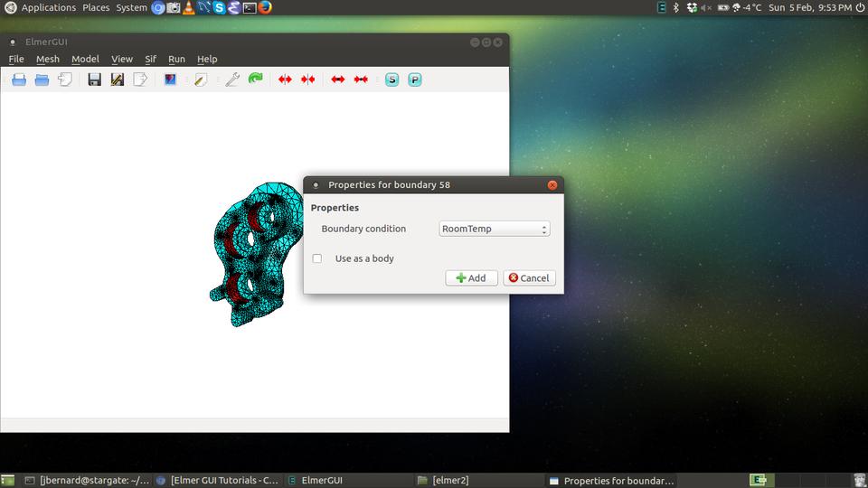868x488 pixels.
Task: Launch Firefox from the top panel
Action: coord(265,8)
